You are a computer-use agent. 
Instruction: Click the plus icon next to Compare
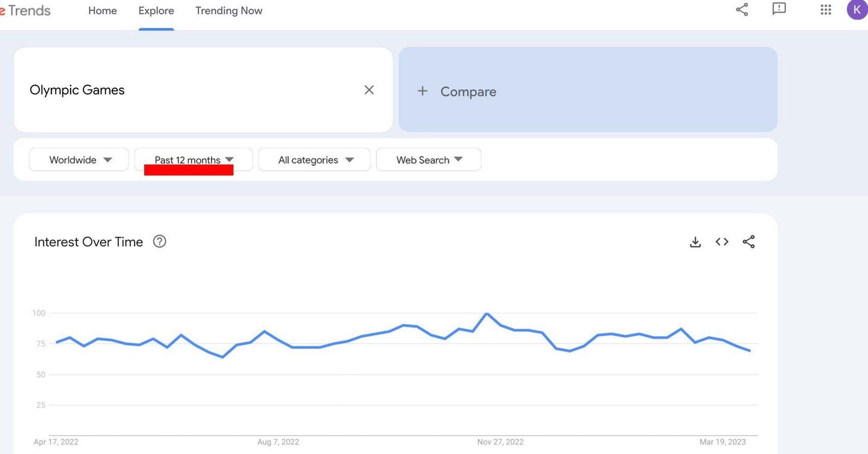[x=423, y=91]
